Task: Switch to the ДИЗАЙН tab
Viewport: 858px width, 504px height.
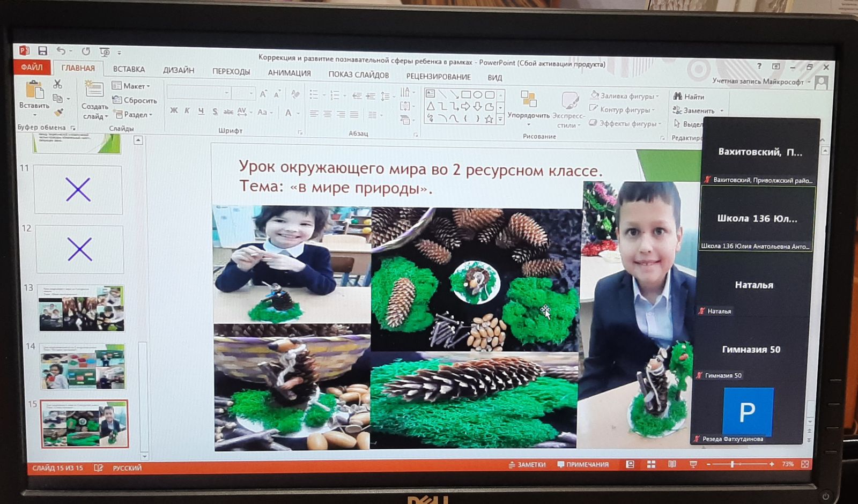Action: (179, 70)
